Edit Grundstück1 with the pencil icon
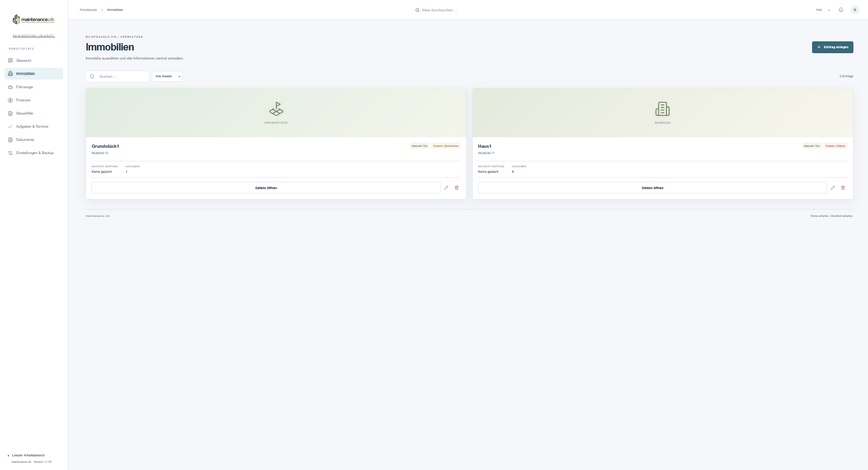Image resolution: width=868 pixels, height=470 pixels. click(x=446, y=188)
